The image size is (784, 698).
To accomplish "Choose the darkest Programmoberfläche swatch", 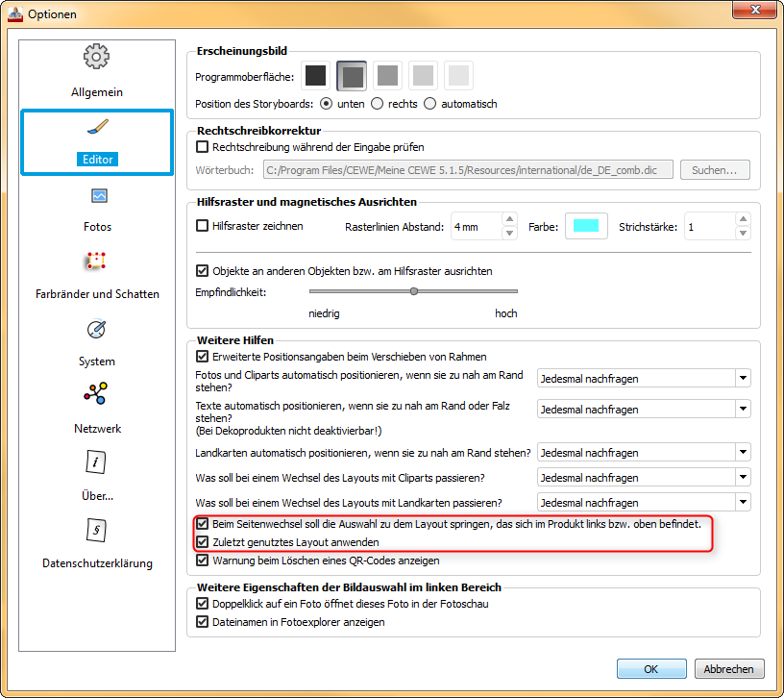I will point(315,76).
